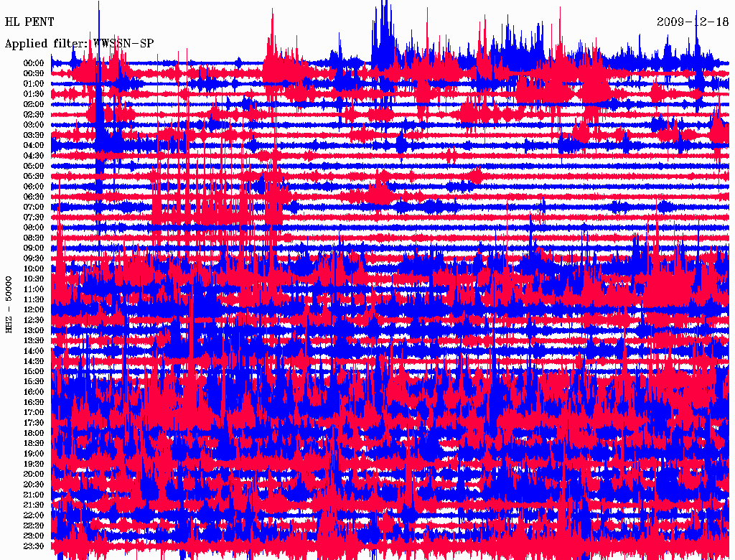Click the '15:00' time label
Screen dimensions: 735x560
pyautogui.click(x=34, y=371)
